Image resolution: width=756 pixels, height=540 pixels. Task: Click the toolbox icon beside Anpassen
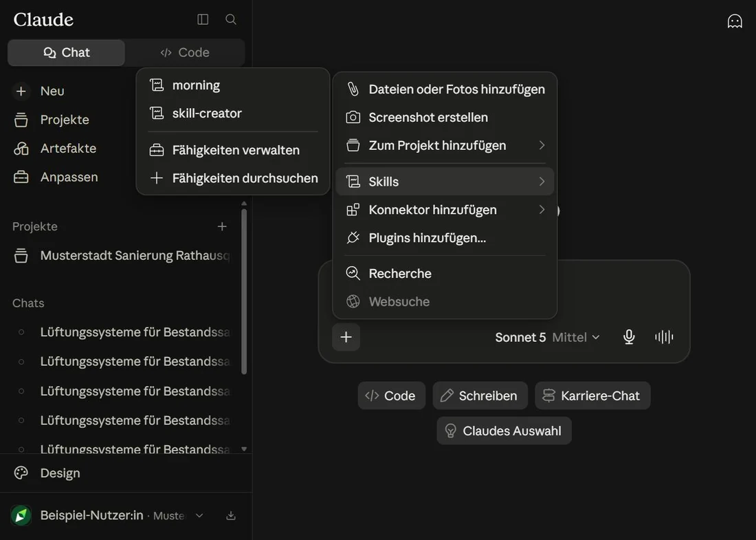pyautogui.click(x=21, y=177)
